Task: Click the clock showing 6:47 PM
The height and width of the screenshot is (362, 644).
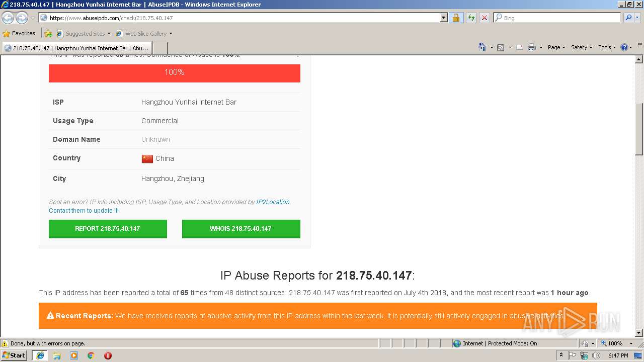Action: point(618,355)
